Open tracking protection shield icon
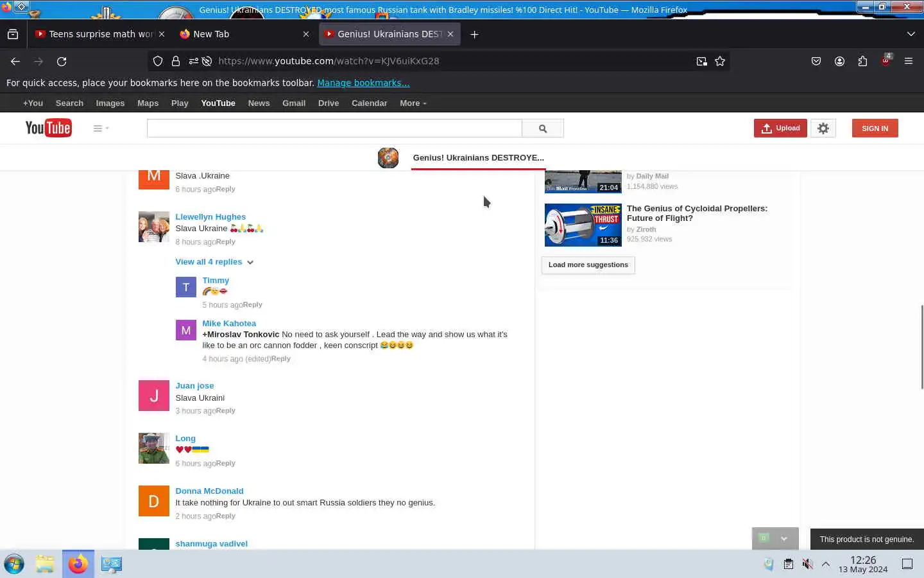Screen dimensions: 924x578 158,61
